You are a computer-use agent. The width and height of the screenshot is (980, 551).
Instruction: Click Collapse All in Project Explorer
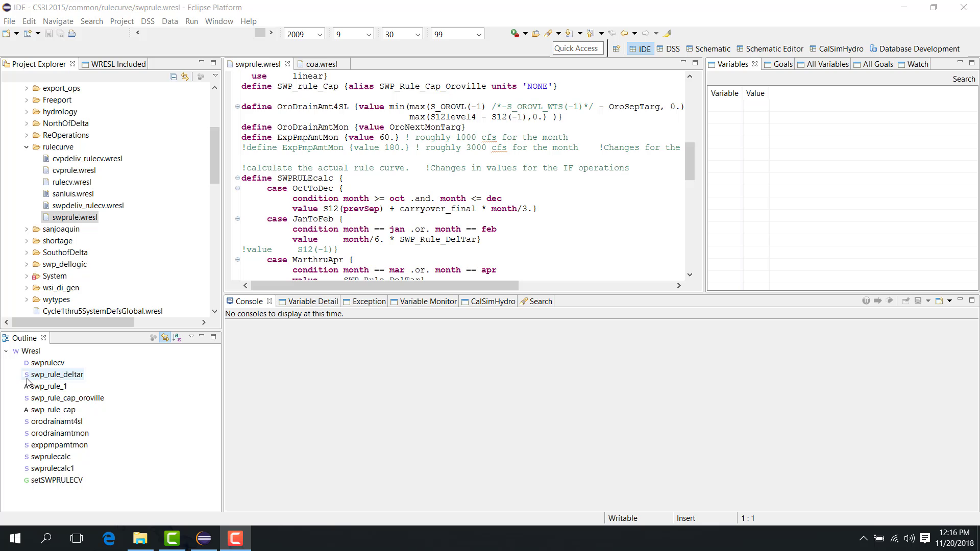174,77
